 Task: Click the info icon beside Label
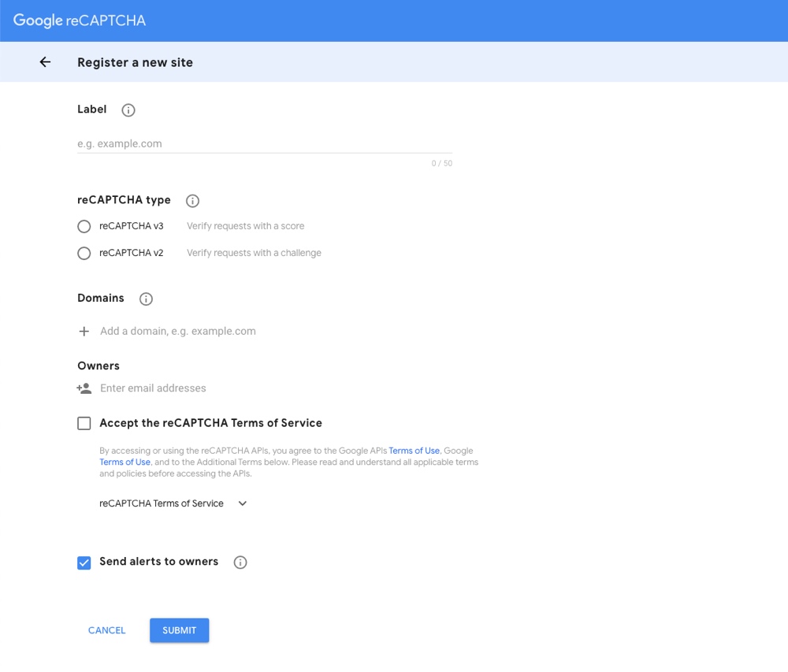(128, 110)
